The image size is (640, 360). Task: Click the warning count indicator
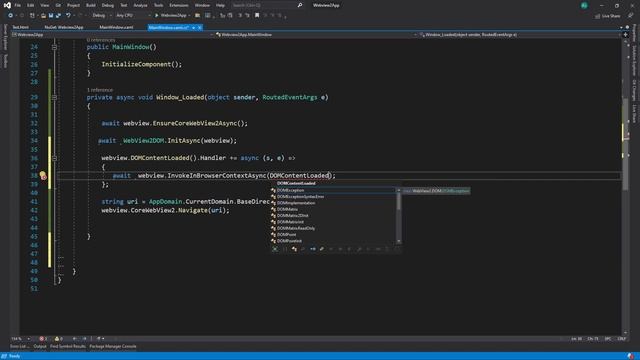[x=58, y=339]
